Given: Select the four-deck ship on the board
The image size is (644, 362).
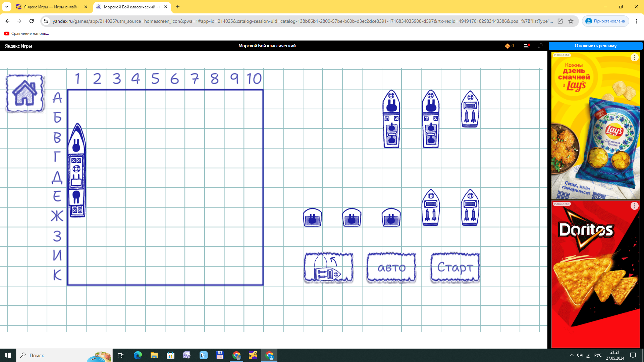Looking at the screenshot, I should (x=77, y=170).
